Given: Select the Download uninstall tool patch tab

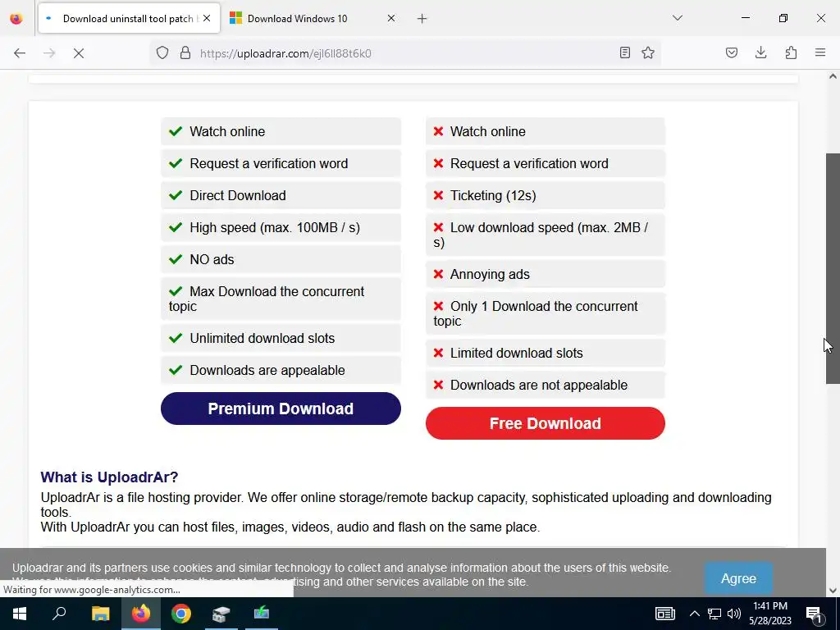Looking at the screenshot, I should pos(129,19).
